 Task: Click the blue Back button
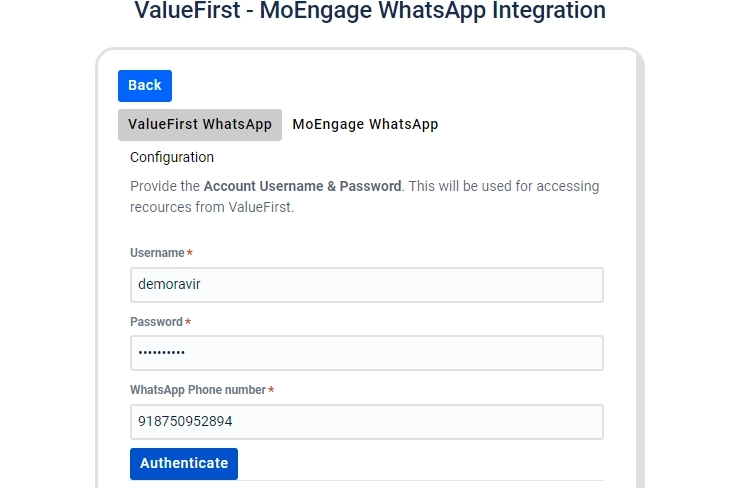(145, 86)
